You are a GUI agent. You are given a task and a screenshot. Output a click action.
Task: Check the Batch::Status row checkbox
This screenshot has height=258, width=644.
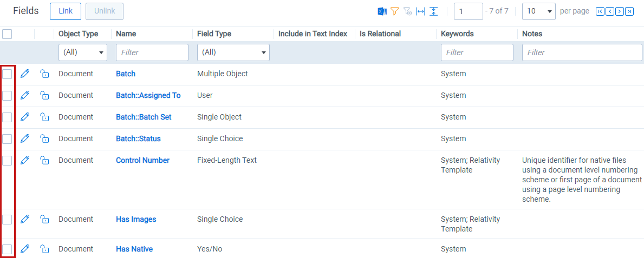pyautogui.click(x=7, y=139)
